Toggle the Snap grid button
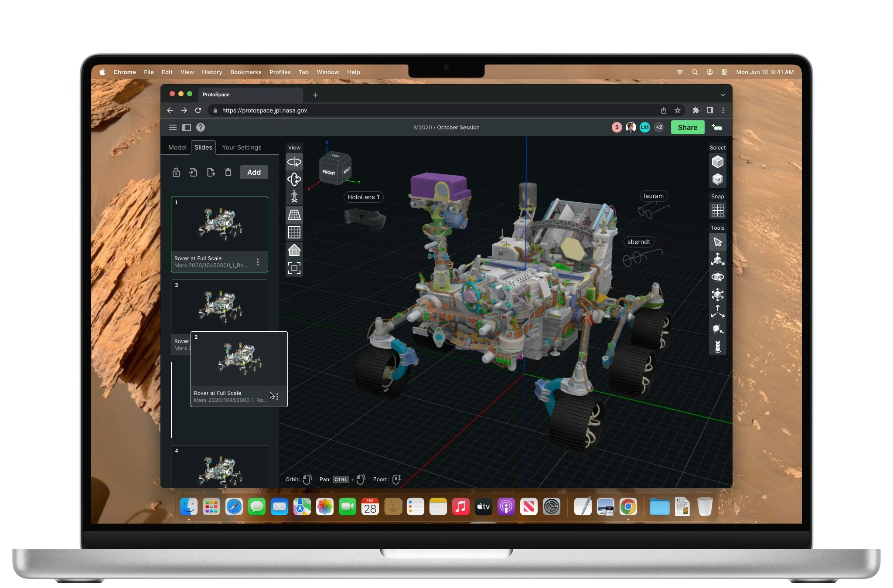The width and height of the screenshot is (893, 588). coord(718,211)
